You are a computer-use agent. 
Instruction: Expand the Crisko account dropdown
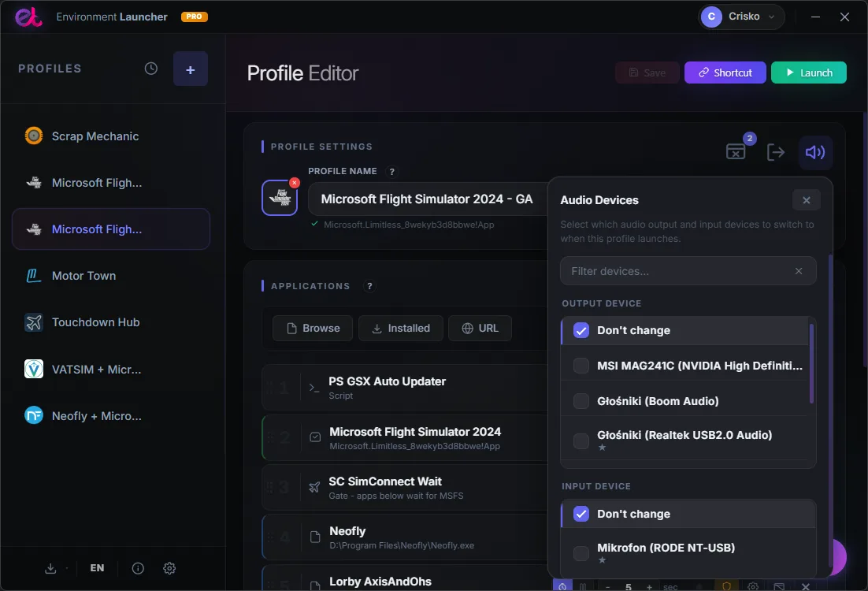click(x=741, y=17)
